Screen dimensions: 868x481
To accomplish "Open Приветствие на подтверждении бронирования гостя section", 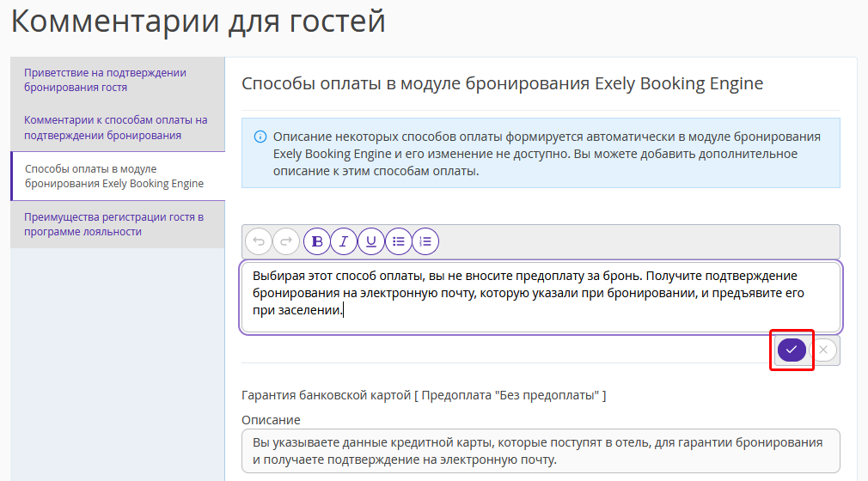I will click(118, 80).
